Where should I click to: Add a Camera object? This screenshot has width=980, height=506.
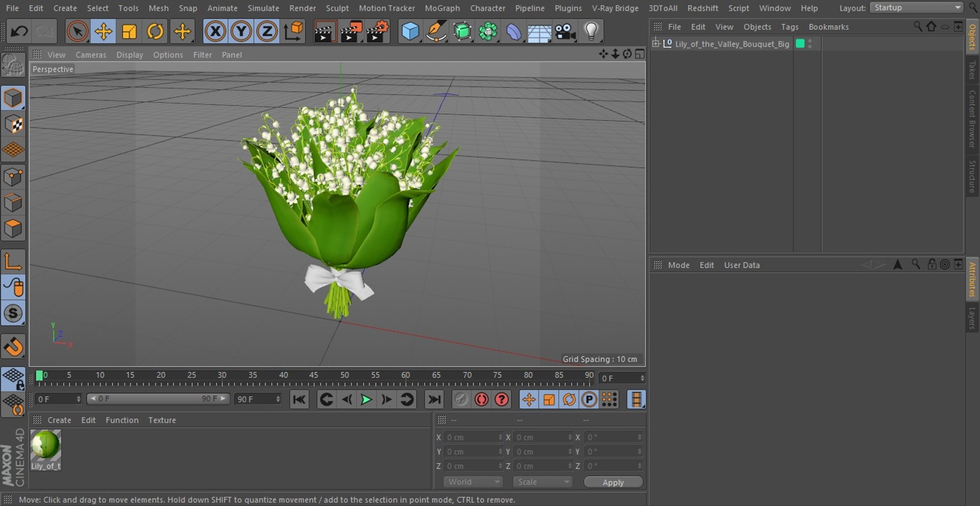566,32
